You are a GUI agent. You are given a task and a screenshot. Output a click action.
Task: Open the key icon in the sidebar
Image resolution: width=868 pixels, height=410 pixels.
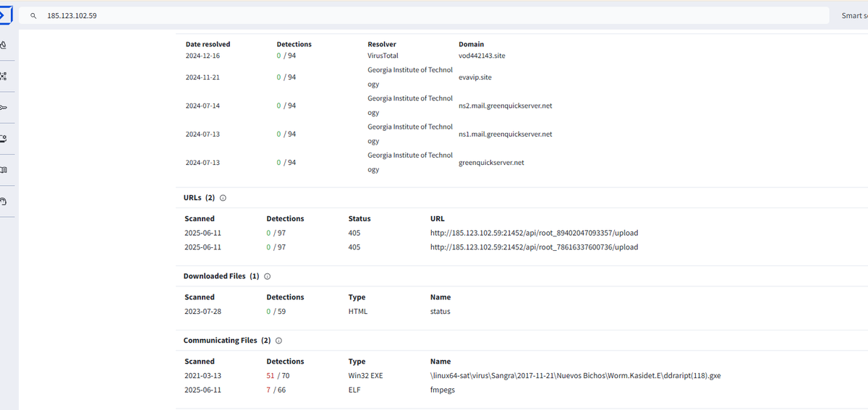click(4, 108)
